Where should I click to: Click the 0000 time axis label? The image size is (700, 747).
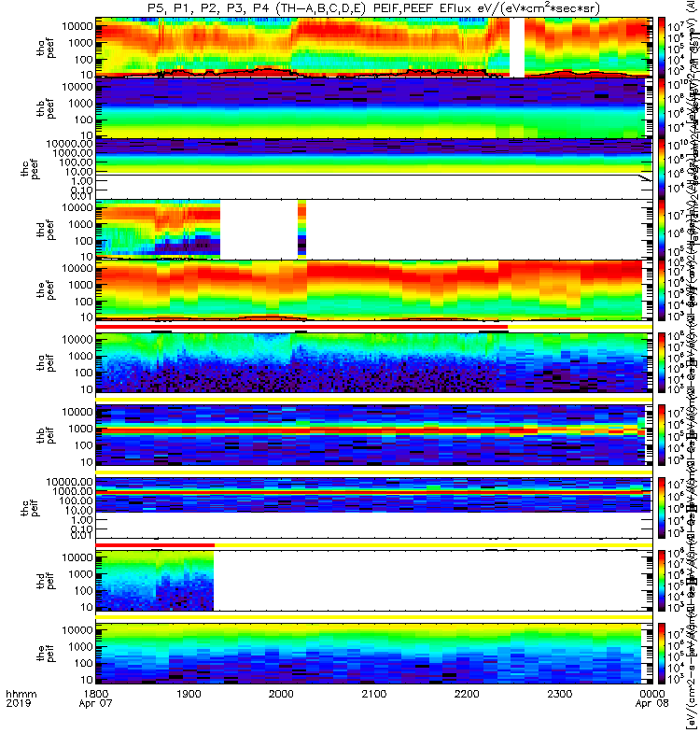point(651,694)
